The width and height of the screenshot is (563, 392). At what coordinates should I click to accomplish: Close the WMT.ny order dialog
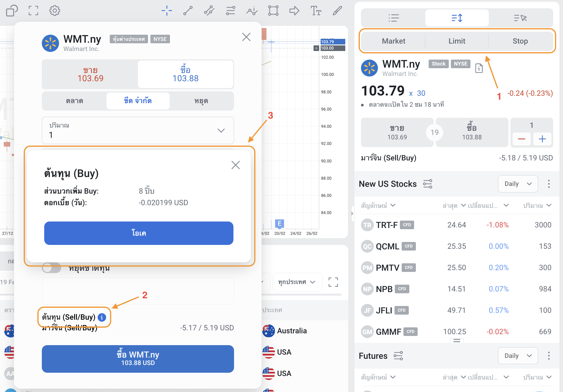pos(246,37)
